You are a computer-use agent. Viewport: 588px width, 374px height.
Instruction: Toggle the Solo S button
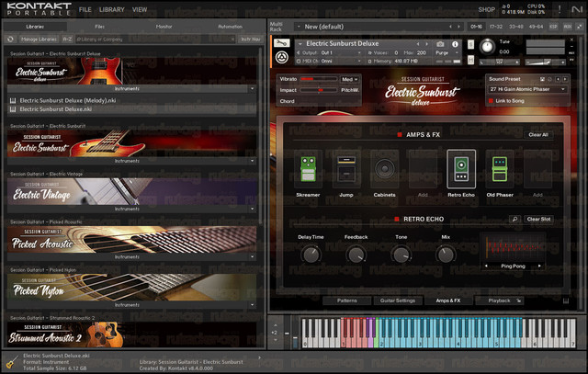[471, 44]
